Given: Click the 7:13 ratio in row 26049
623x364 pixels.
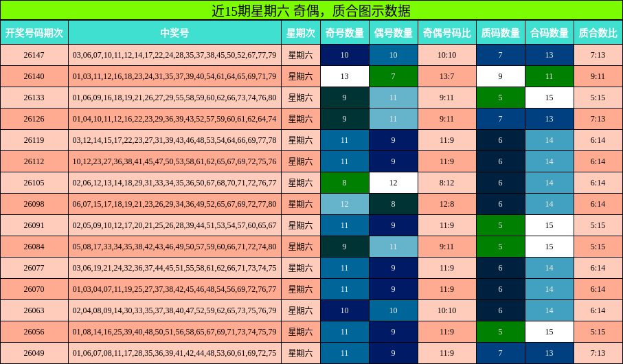Looking at the screenshot, I should pos(598,353).
